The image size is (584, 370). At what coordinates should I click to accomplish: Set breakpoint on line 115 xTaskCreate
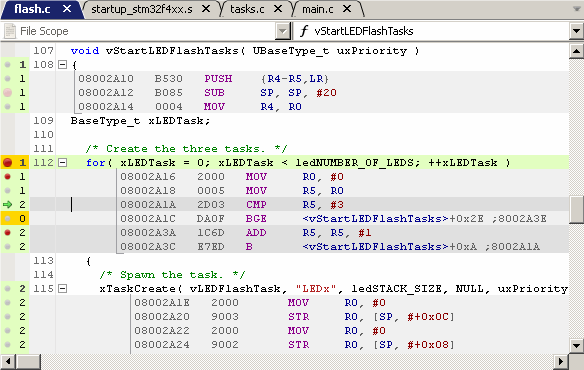click(x=7, y=289)
